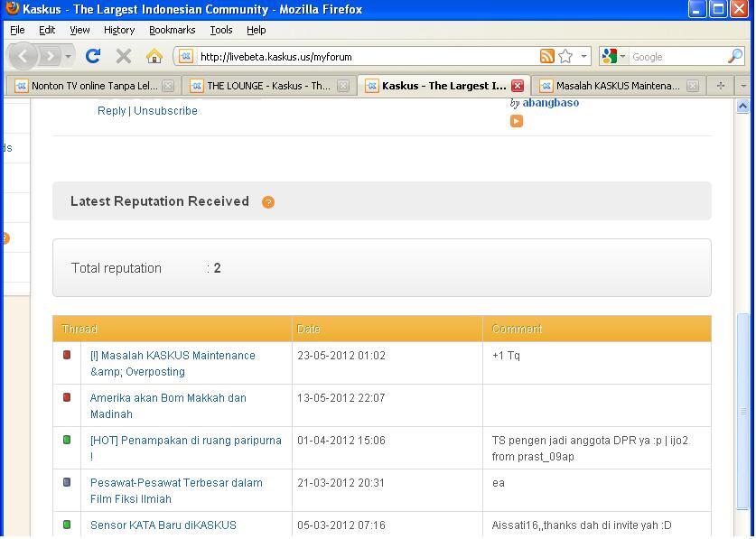The height and width of the screenshot is (539, 756).
Task: Click the Forward navigation arrow
Action: pyautogui.click(x=49, y=56)
